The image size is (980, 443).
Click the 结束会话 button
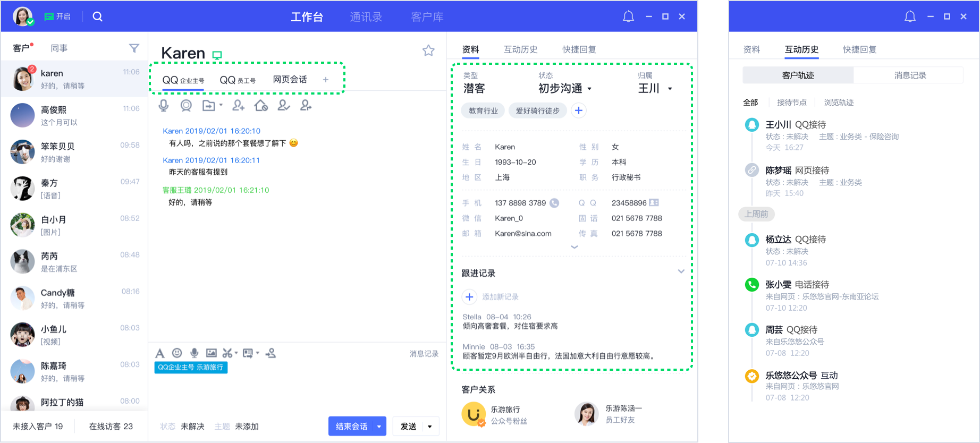[x=351, y=427]
